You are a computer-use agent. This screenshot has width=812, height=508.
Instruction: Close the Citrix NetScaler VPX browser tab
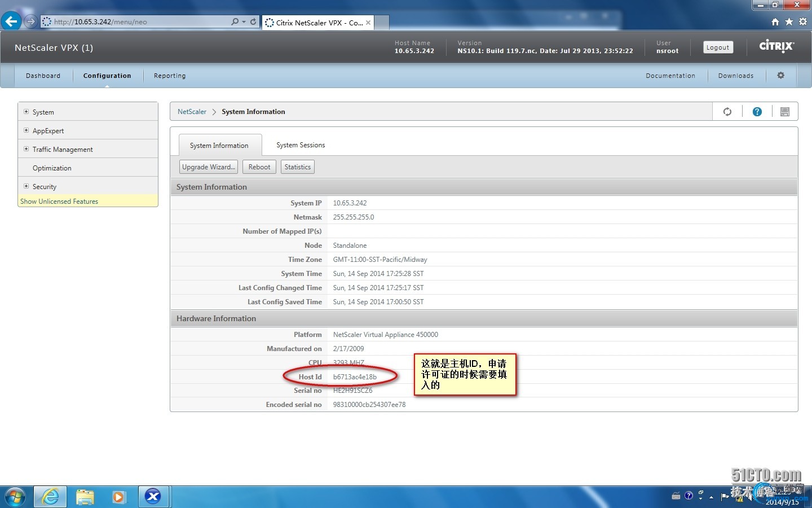pyautogui.click(x=368, y=23)
